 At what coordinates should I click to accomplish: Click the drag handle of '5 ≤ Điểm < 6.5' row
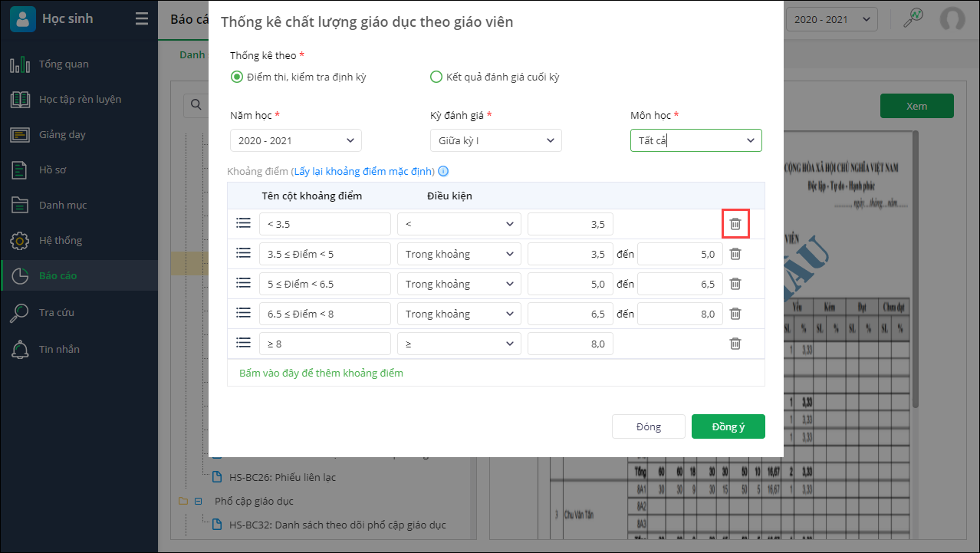(243, 283)
